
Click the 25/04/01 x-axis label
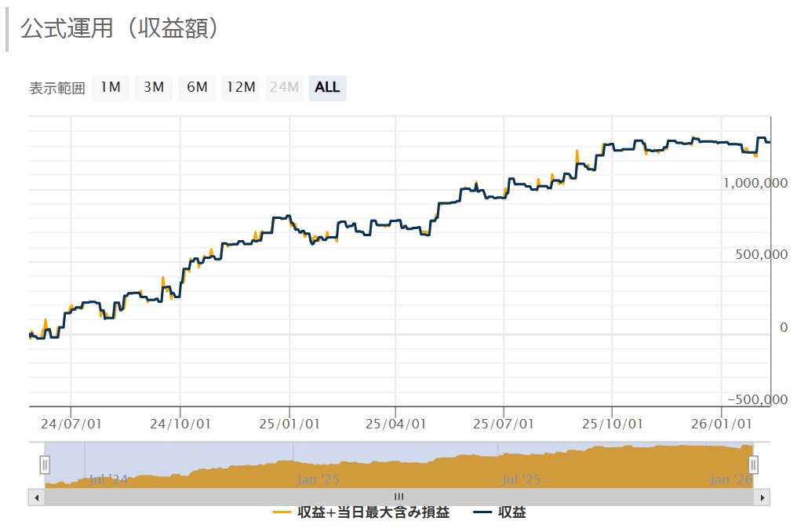click(x=395, y=423)
